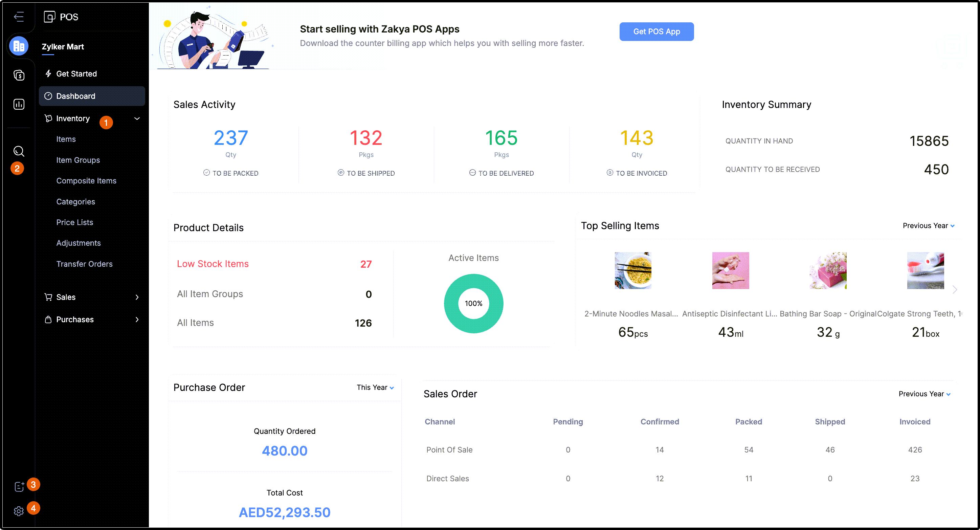The image size is (980, 530).
Task: Click the Get POS App button
Action: (x=656, y=31)
